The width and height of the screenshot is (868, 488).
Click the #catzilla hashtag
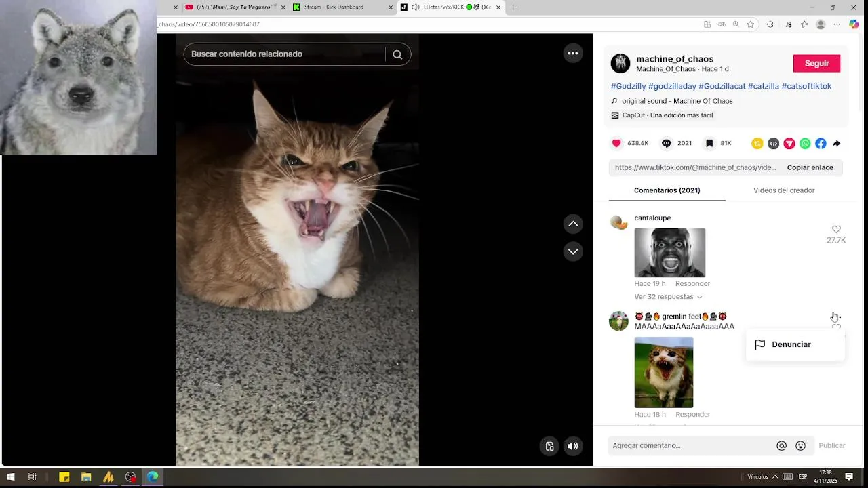(x=763, y=86)
